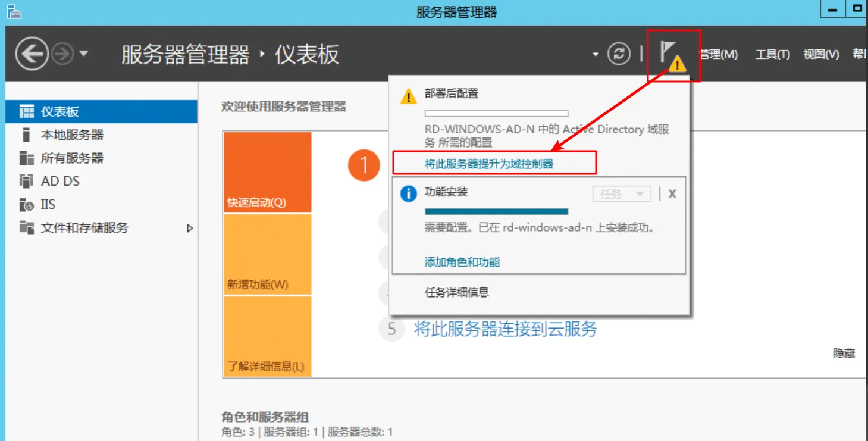Open the 管理(M) menu
This screenshot has width=868, height=441.
719,55
